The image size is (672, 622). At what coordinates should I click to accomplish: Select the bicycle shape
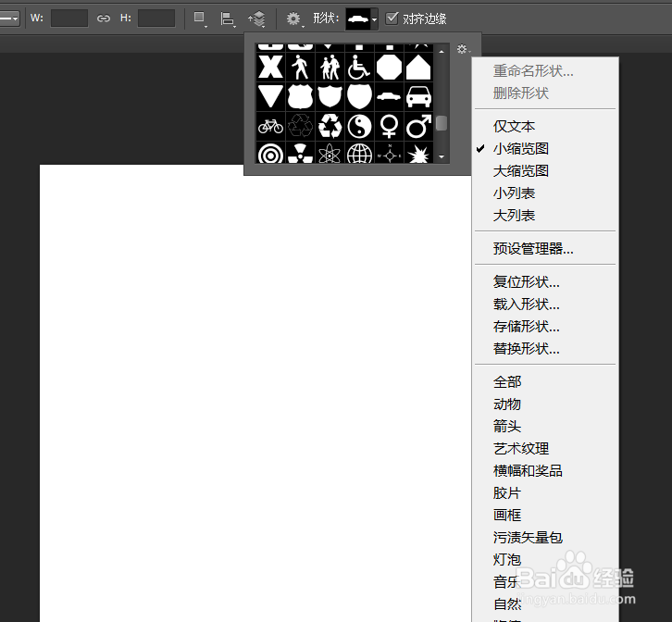270,127
